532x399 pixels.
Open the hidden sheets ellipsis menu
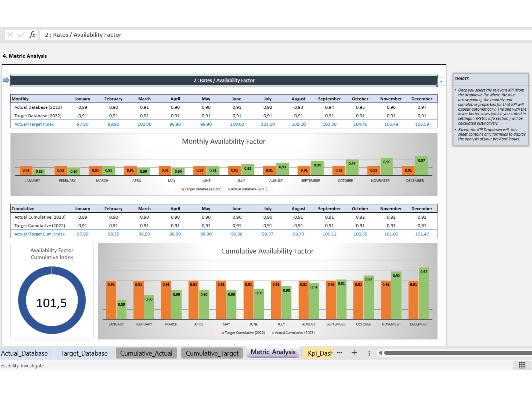click(340, 353)
